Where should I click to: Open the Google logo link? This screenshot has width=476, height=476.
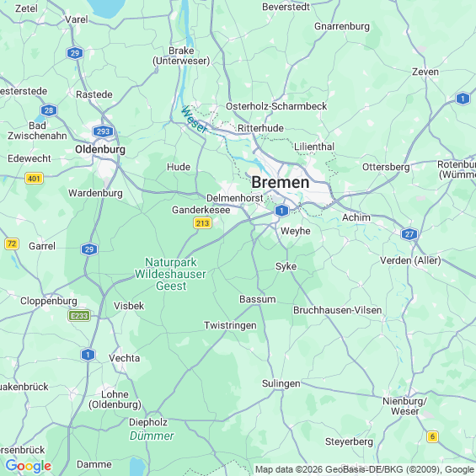(29, 465)
